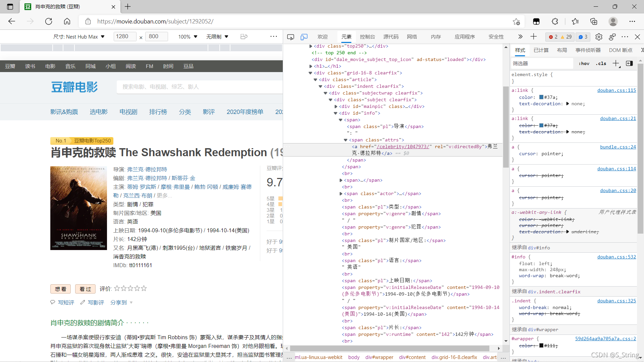Image resolution: width=644 pixels, height=362 pixels.
Task: Go to browser home page icon
Action: pyautogui.click(x=67, y=21)
